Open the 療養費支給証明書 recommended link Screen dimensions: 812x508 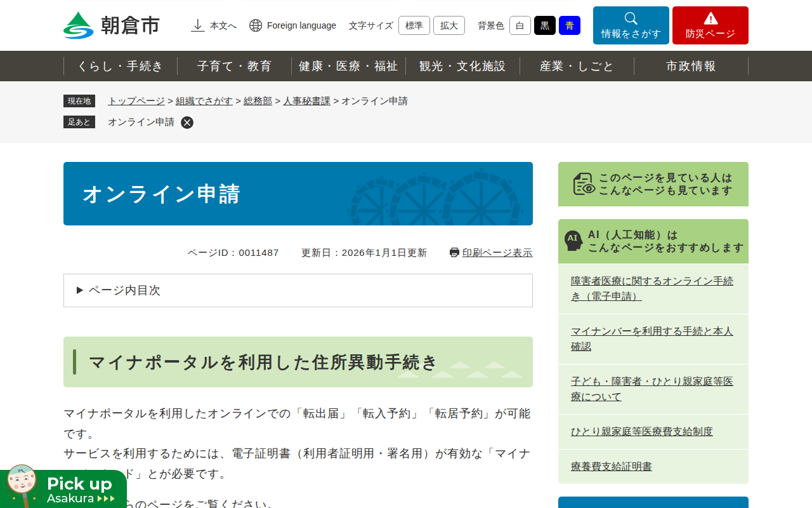611,467
